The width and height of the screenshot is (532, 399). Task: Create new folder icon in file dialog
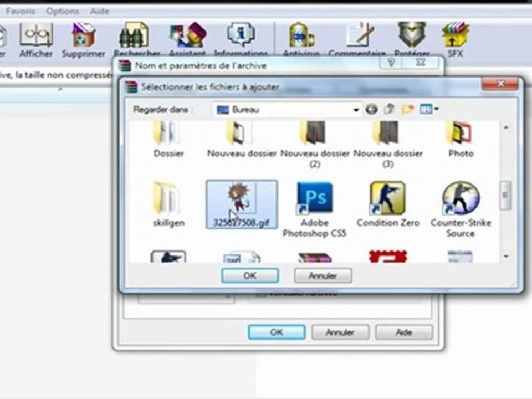click(x=408, y=109)
